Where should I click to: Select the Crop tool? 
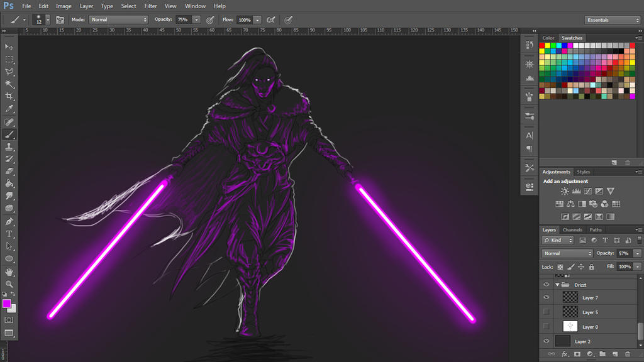(x=9, y=96)
